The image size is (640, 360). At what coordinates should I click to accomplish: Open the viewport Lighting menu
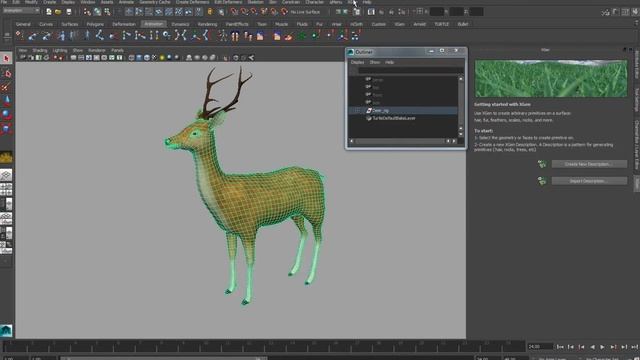tap(60, 50)
